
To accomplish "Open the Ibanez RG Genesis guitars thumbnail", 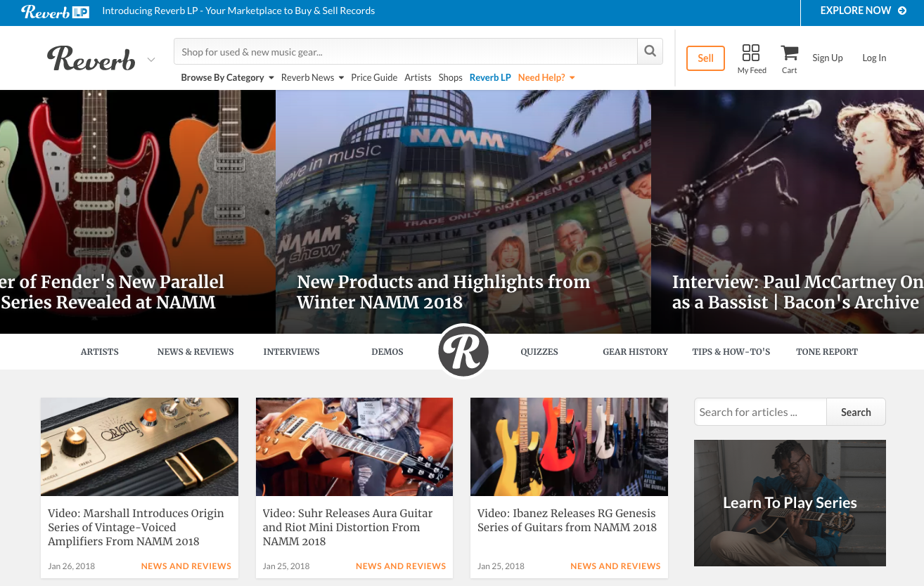I will [569, 447].
